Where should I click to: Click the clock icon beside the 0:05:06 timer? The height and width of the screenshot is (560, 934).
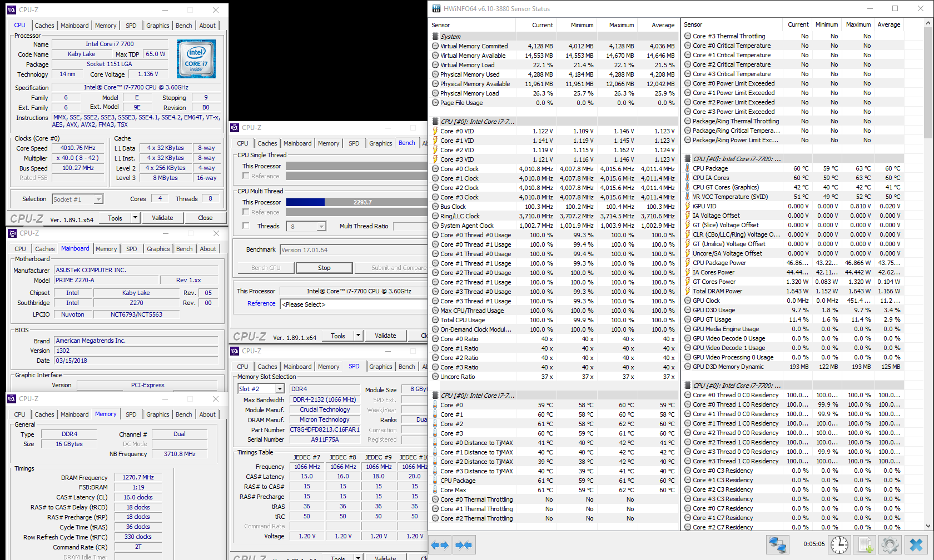[839, 545]
